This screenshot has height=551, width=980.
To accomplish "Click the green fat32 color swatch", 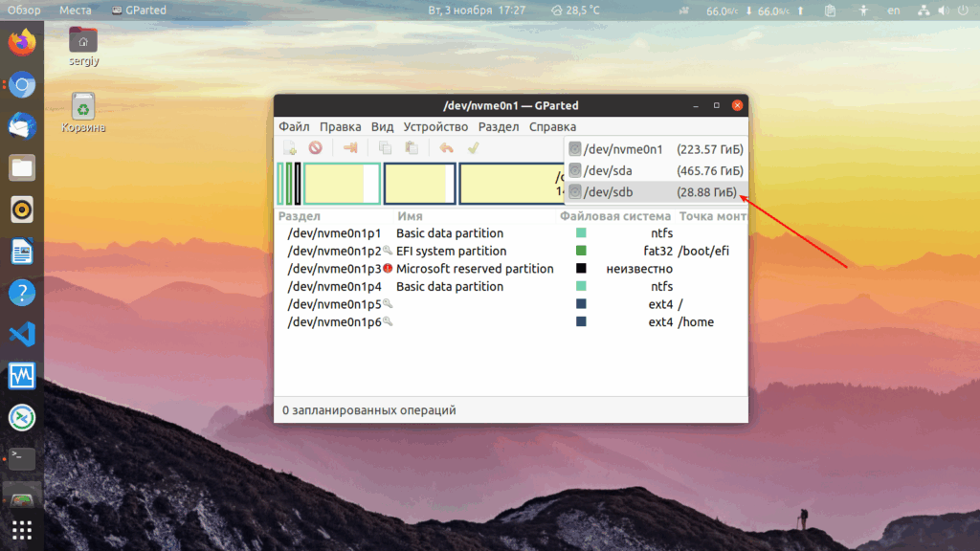I will point(581,251).
